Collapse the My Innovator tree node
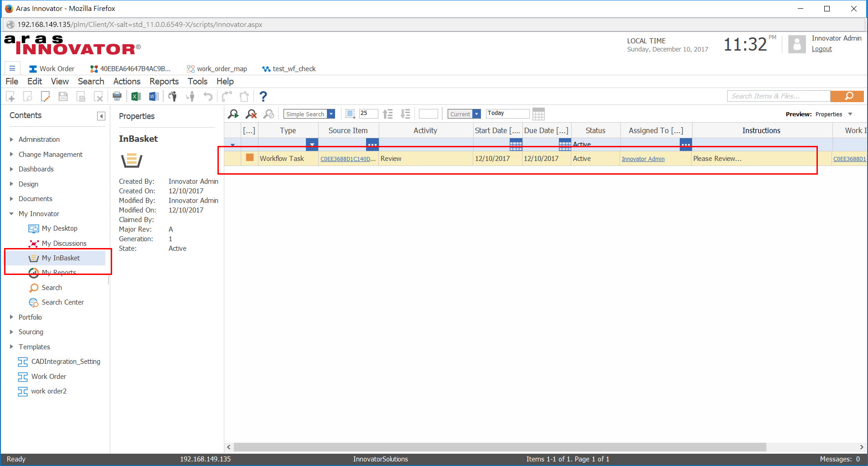 coord(11,213)
